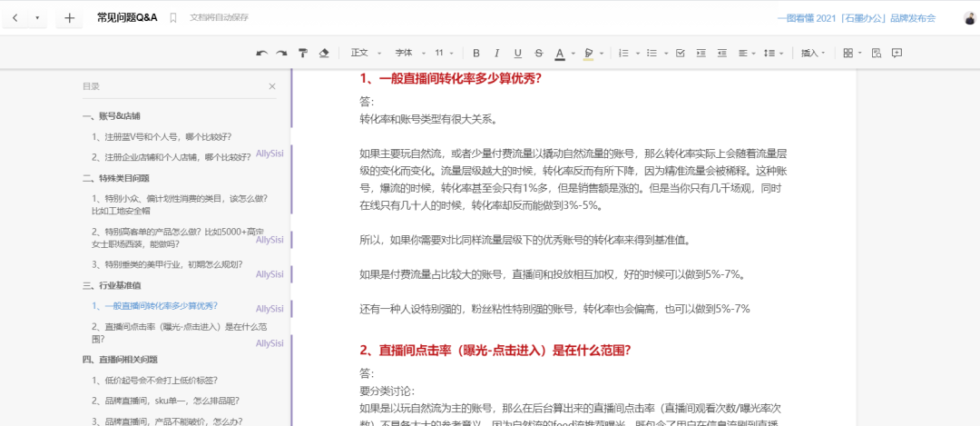Open grid template dropdown arrow
The image size is (980, 426).
tap(860, 54)
